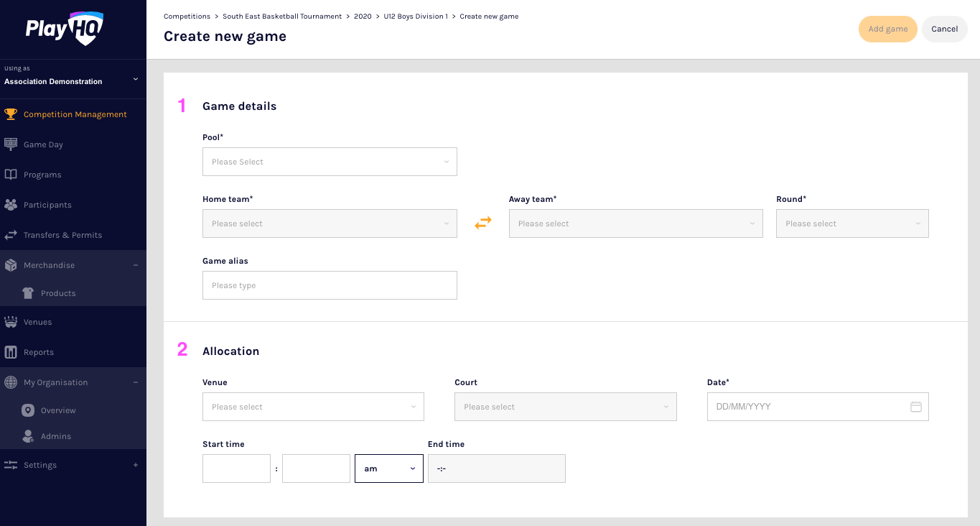
Task: Expand the Settings menu section
Action: [135, 465]
